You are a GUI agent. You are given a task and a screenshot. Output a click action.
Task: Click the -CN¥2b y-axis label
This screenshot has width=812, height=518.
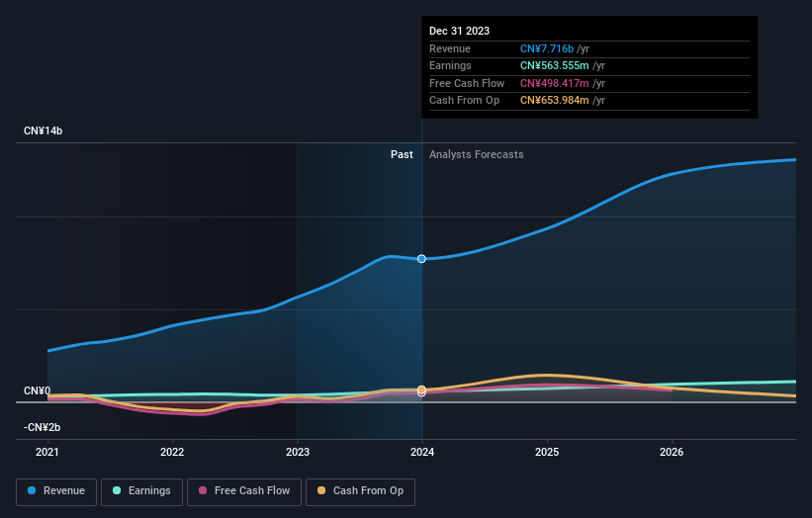point(42,427)
